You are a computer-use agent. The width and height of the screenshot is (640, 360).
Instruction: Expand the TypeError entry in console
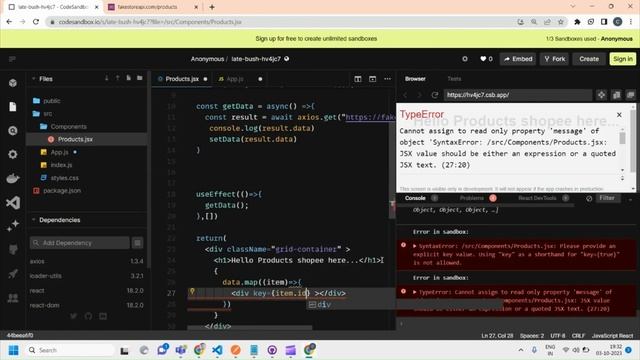coord(415,292)
